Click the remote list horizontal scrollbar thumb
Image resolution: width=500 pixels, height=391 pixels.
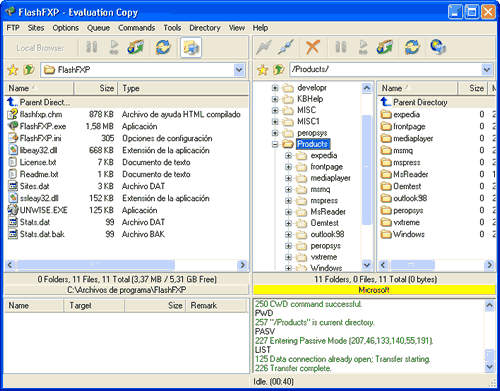click(x=412, y=265)
